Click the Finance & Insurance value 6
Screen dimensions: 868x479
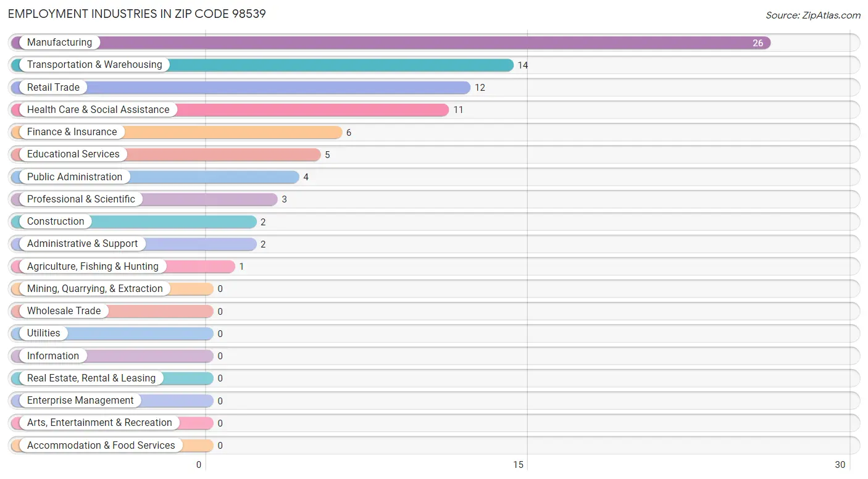(349, 133)
